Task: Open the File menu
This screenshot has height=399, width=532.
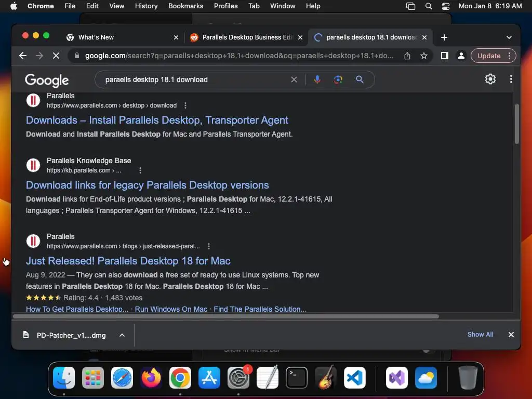Action: (x=70, y=6)
